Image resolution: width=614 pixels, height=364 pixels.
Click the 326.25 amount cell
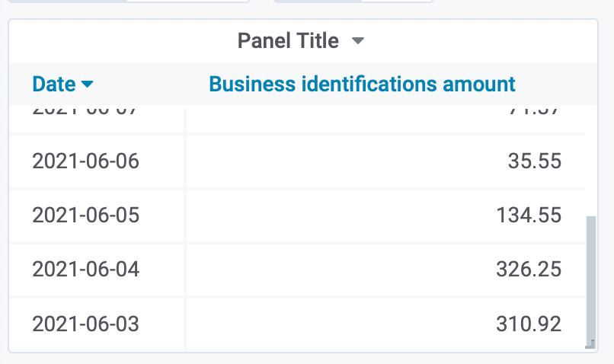pos(529,269)
